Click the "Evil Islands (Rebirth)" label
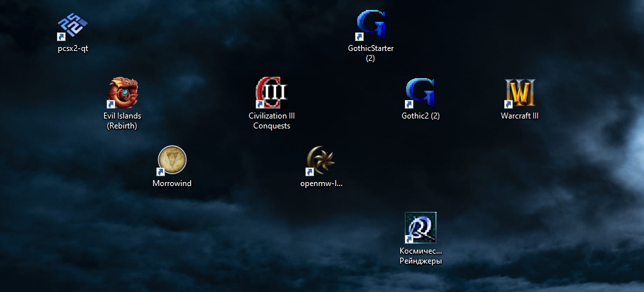The height and width of the screenshot is (292, 644). (x=122, y=121)
